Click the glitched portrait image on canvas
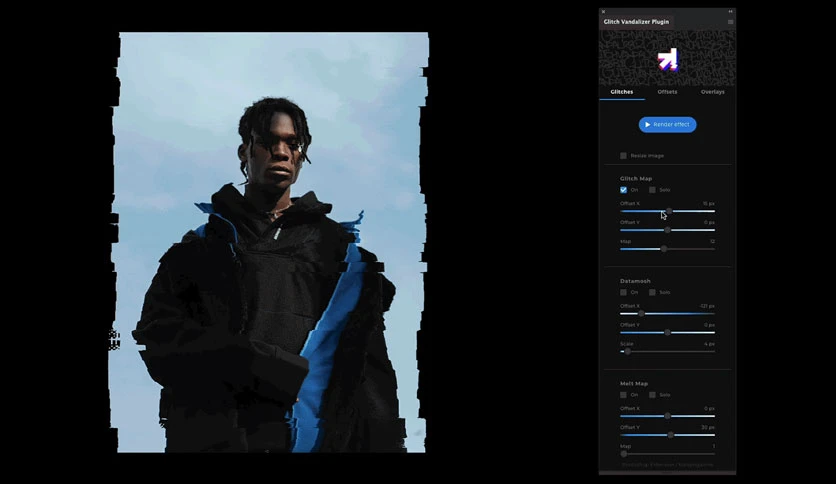The image size is (836, 484). coord(271,243)
